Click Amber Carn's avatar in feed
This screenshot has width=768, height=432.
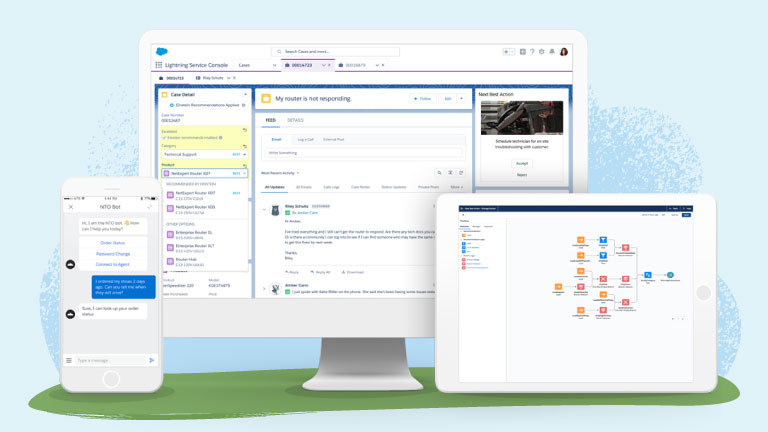[275, 288]
